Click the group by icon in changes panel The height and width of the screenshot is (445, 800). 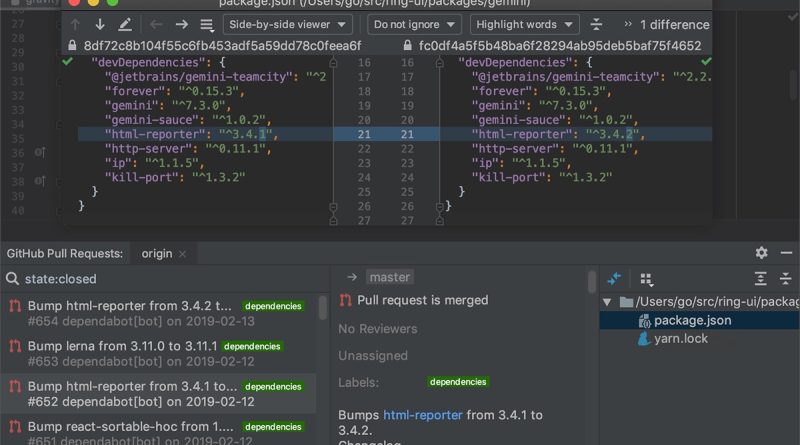(646, 279)
